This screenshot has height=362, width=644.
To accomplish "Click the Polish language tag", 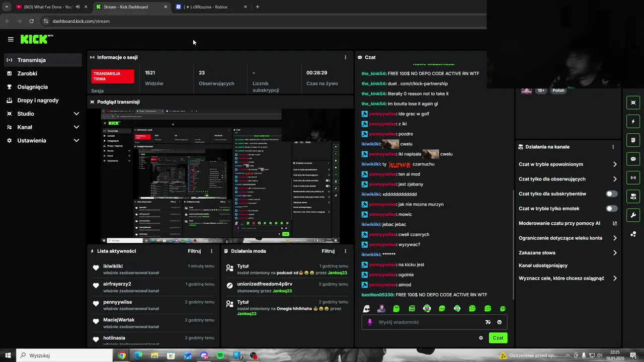I will pos(558,90).
